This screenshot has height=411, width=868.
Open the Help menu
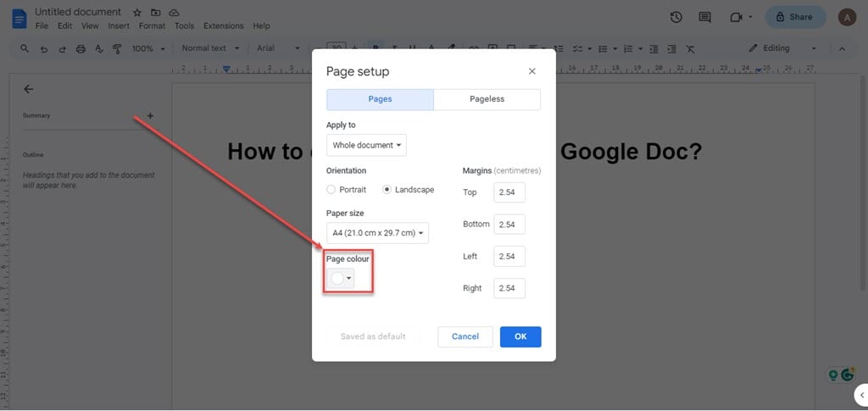tap(261, 26)
